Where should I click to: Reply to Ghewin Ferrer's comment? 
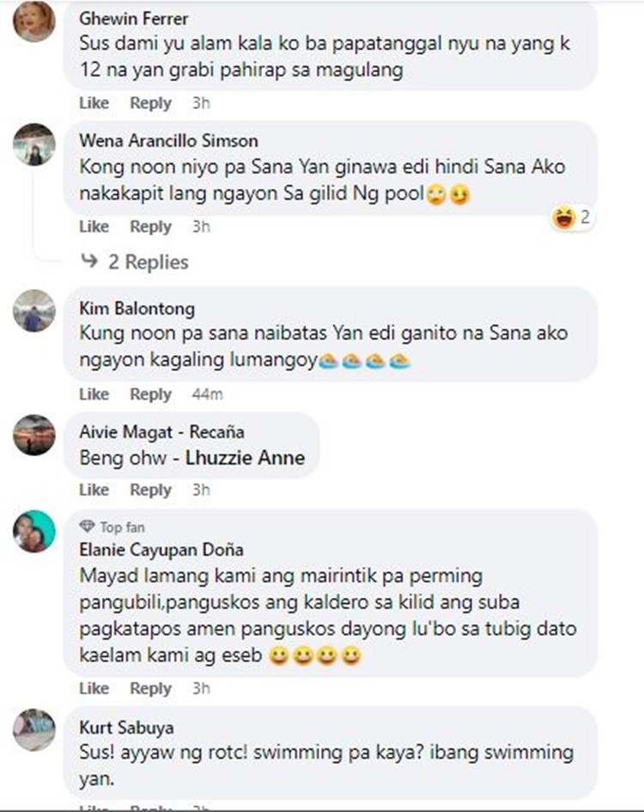point(150,102)
